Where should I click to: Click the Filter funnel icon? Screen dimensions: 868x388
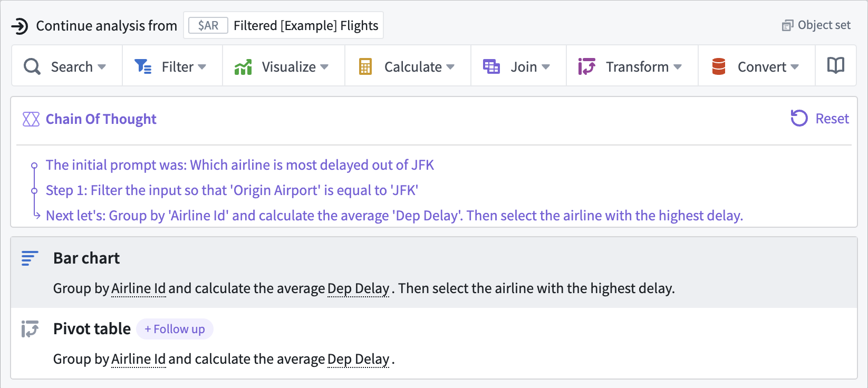(x=143, y=66)
